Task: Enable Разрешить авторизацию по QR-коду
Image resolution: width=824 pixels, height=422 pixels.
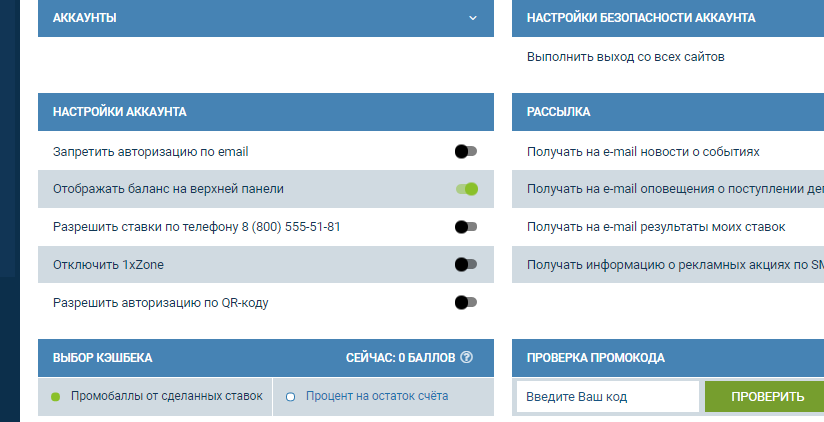Action: [466, 302]
